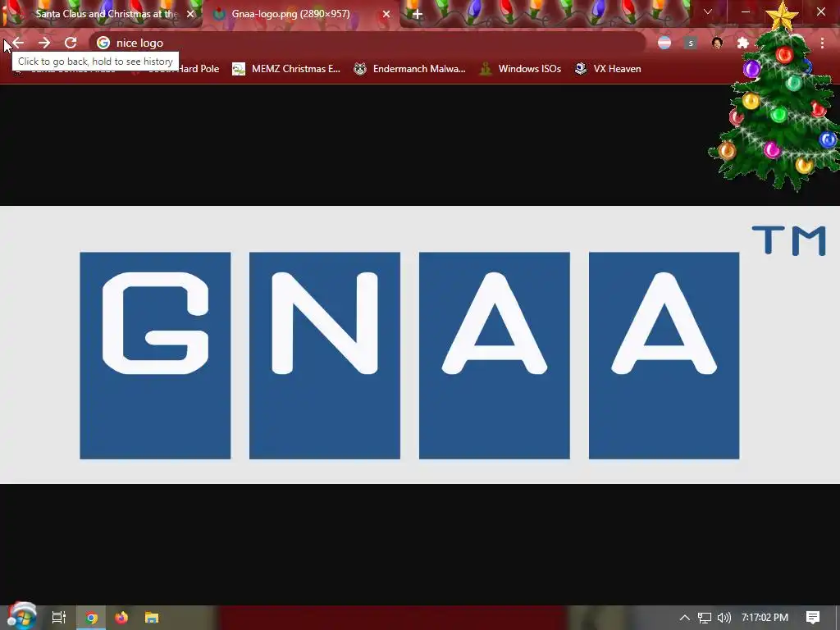Show hidden system tray icons
The height and width of the screenshot is (630, 840).
click(x=685, y=618)
